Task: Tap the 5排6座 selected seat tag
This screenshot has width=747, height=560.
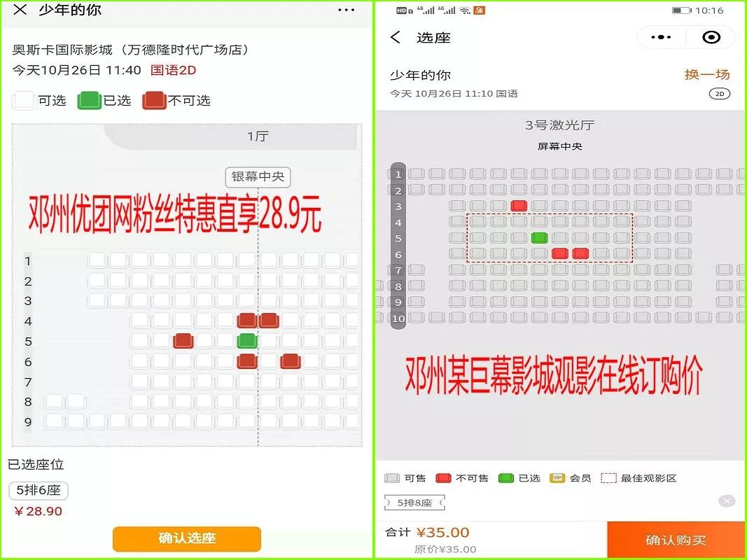Action: [x=39, y=491]
